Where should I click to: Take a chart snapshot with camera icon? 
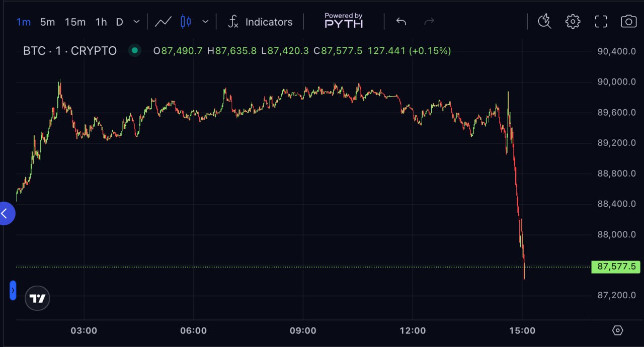tap(628, 21)
